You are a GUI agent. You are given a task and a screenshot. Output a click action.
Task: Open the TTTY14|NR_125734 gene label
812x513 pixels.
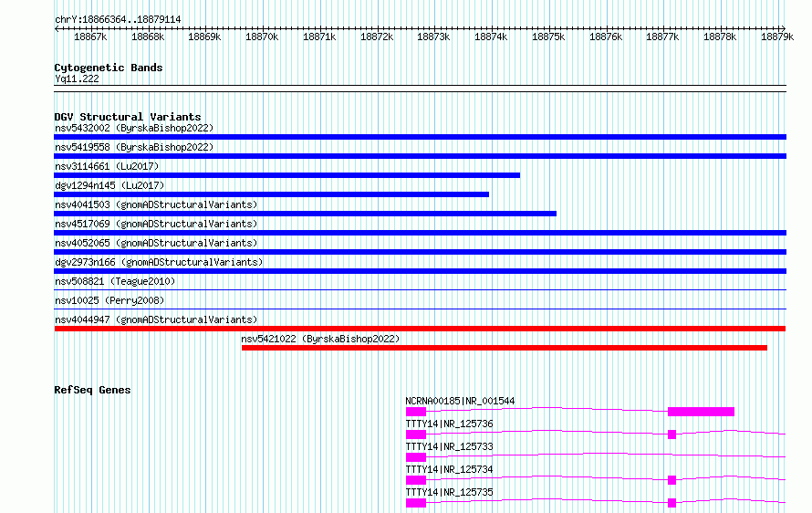point(449,469)
